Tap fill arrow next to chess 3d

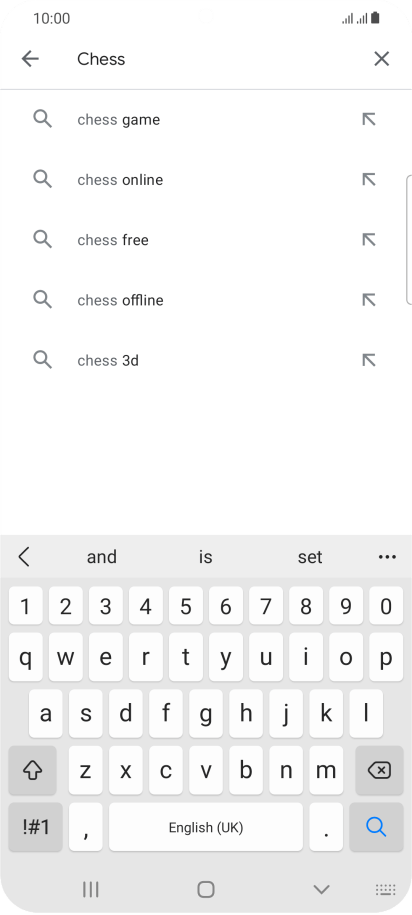(368, 360)
